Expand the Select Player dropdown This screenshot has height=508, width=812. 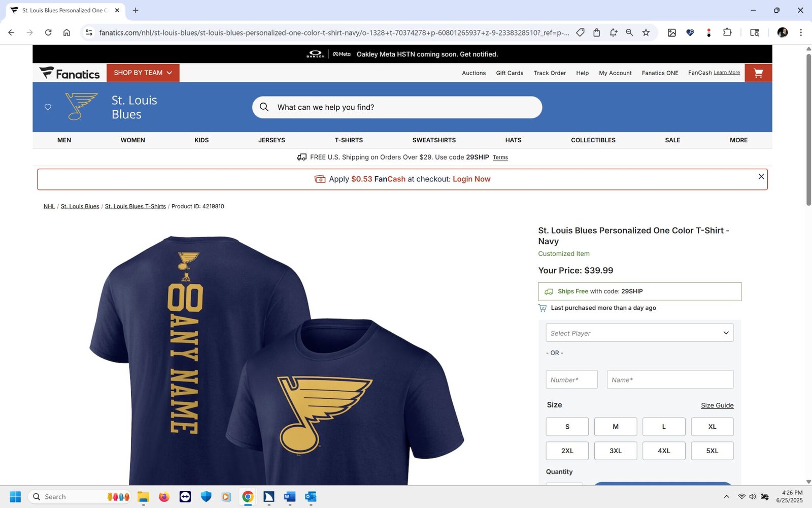point(639,333)
